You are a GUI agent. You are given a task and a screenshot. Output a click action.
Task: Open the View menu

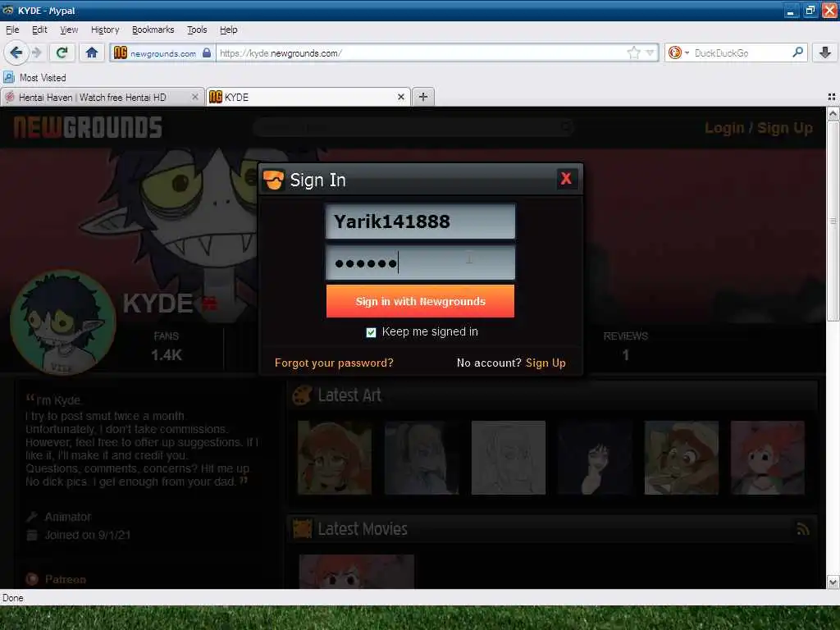coord(69,30)
